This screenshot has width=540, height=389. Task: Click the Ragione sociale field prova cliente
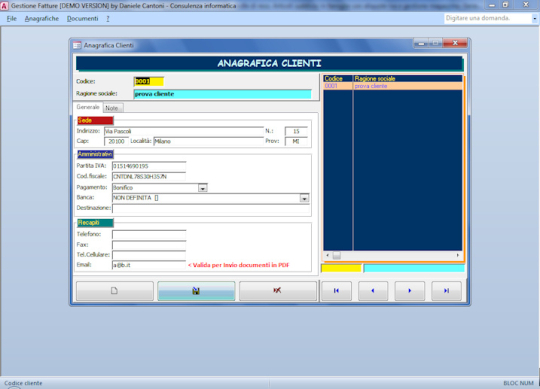222,94
